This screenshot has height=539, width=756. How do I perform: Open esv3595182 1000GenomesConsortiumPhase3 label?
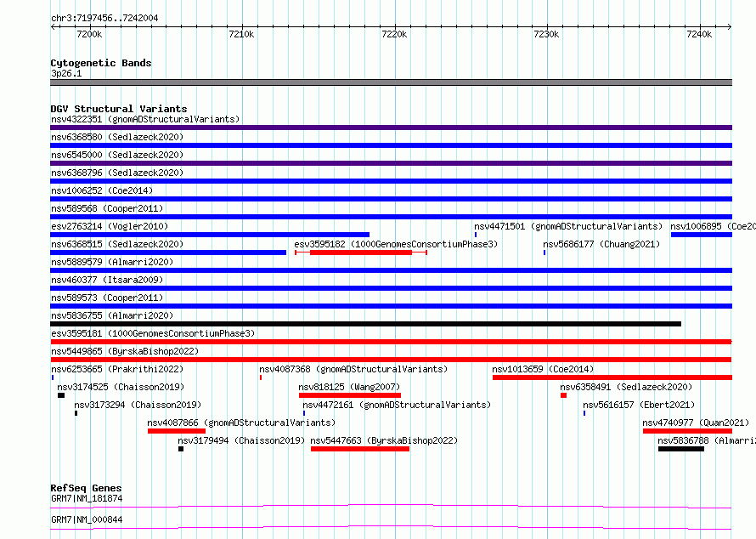[x=396, y=244]
